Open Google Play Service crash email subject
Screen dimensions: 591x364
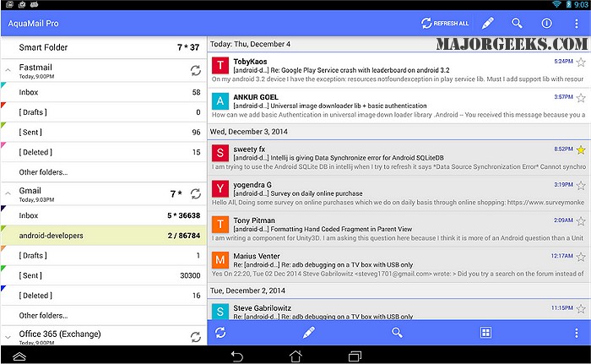tap(341, 70)
